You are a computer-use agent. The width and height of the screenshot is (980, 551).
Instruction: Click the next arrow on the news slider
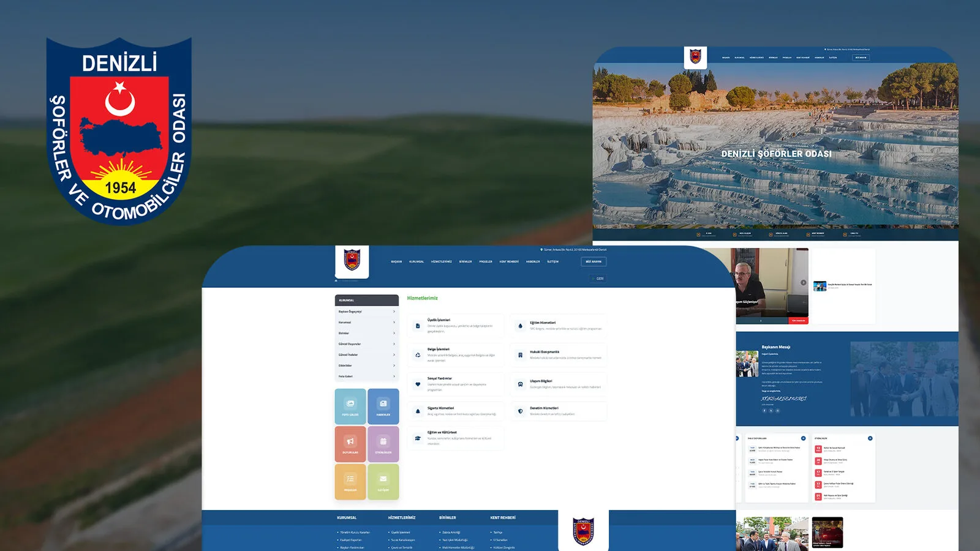point(804,283)
